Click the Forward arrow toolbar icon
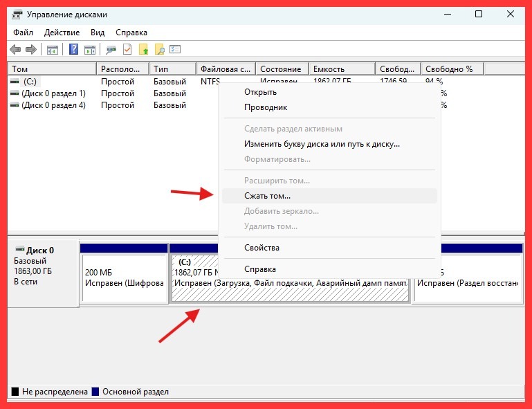This screenshot has height=409, width=532. [x=30, y=49]
